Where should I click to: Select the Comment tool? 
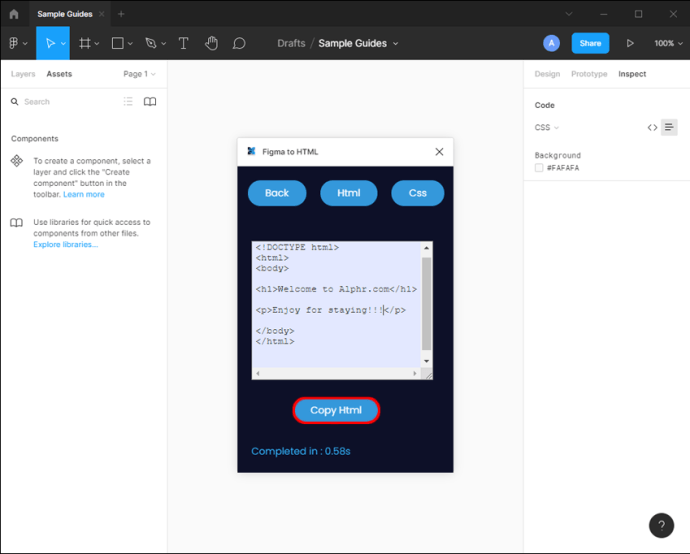tap(239, 43)
